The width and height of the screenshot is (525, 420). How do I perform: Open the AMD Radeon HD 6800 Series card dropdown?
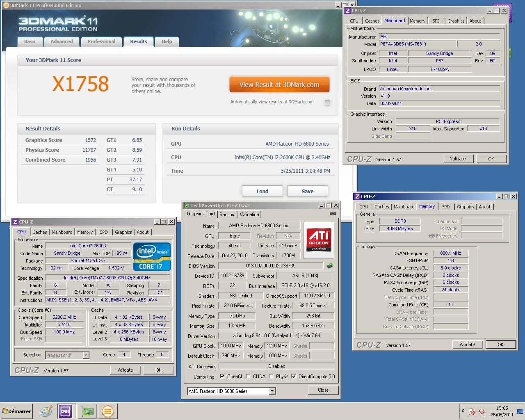[272, 391]
